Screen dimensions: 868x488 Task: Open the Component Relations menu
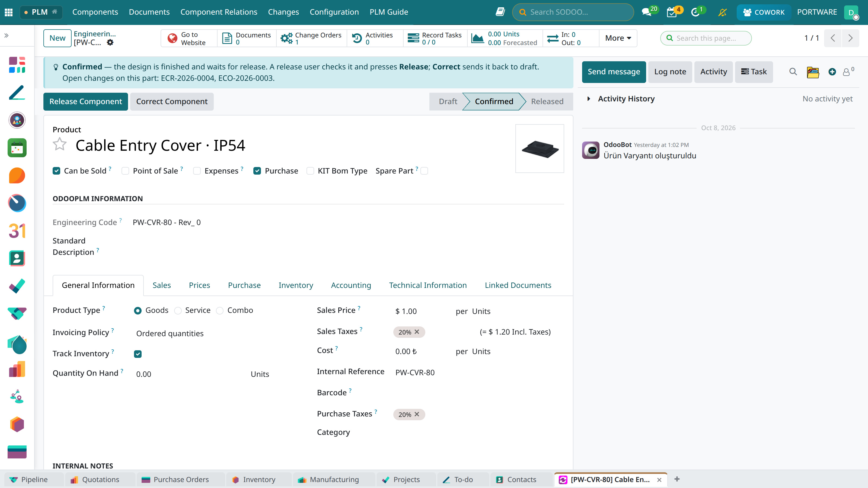[x=219, y=12]
